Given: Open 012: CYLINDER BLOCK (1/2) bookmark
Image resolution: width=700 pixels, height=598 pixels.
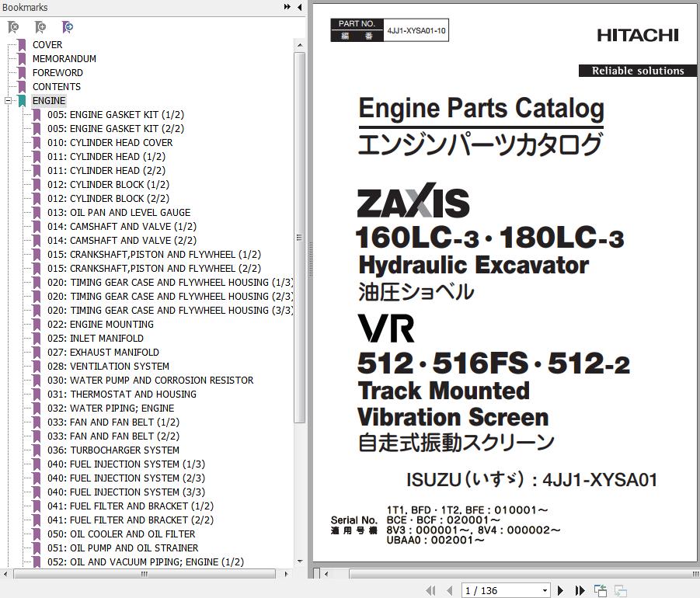Looking at the screenshot, I should (x=108, y=184).
